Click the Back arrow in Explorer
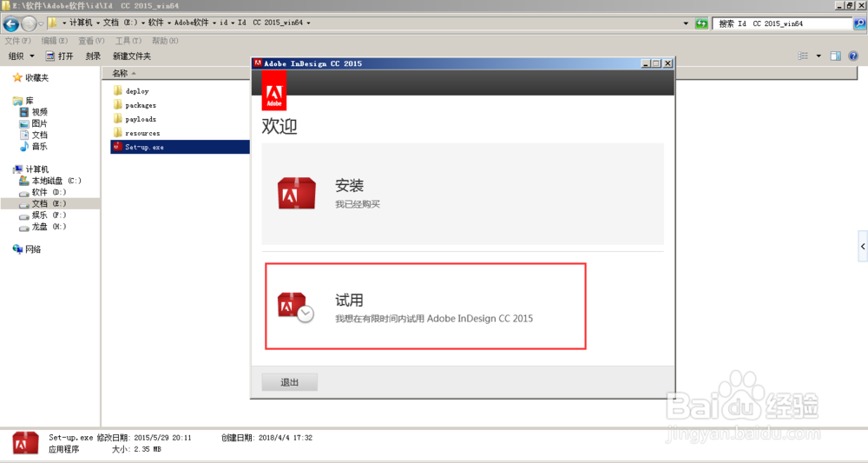 (11, 23)
